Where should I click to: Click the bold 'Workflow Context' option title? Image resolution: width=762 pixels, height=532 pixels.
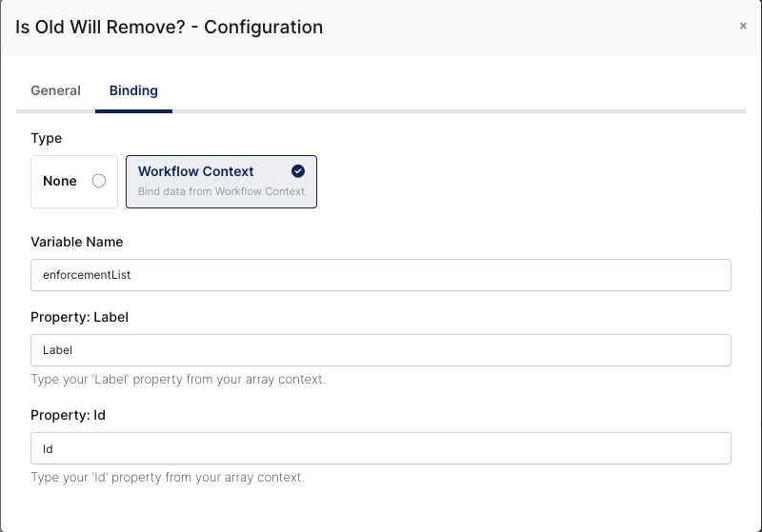pyautogui.click(x=195, y=171)
